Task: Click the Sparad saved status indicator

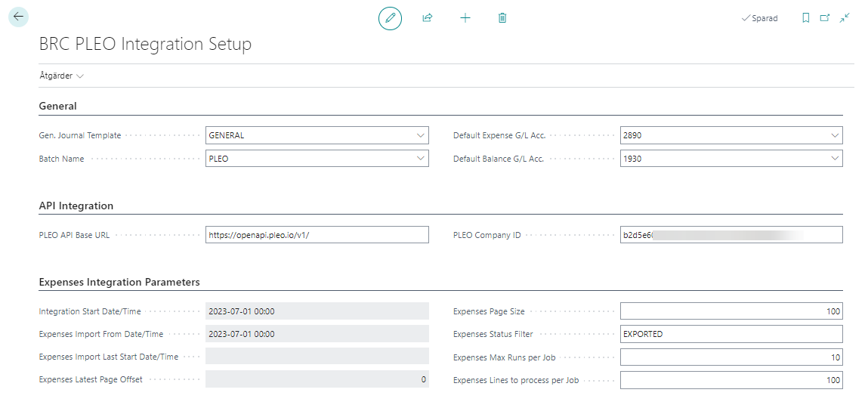Action: tap(759, 18)
